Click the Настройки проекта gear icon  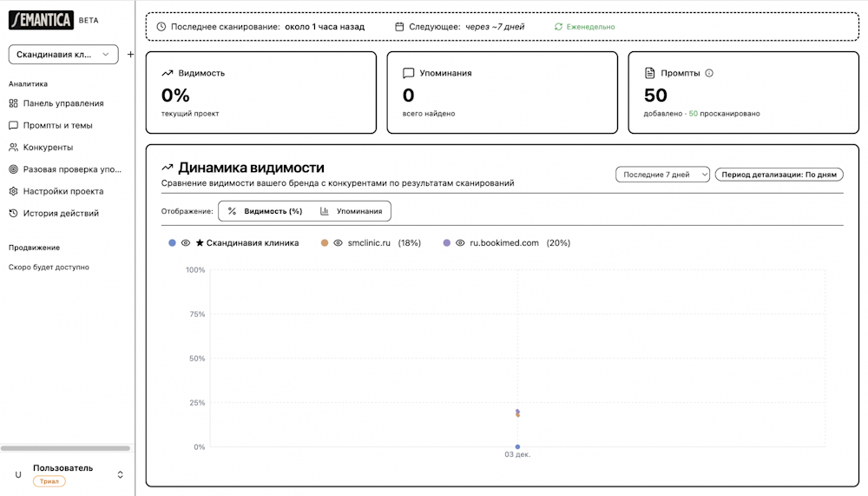click(14, 191)
